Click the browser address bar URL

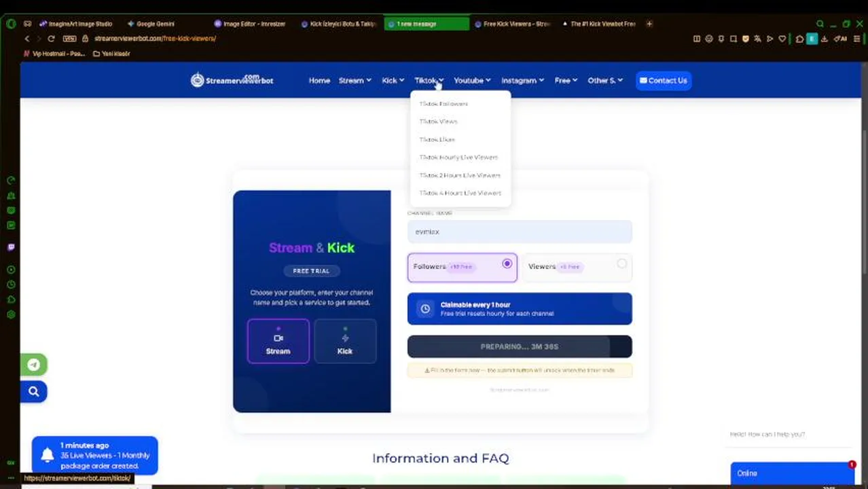tap(156, 39)
